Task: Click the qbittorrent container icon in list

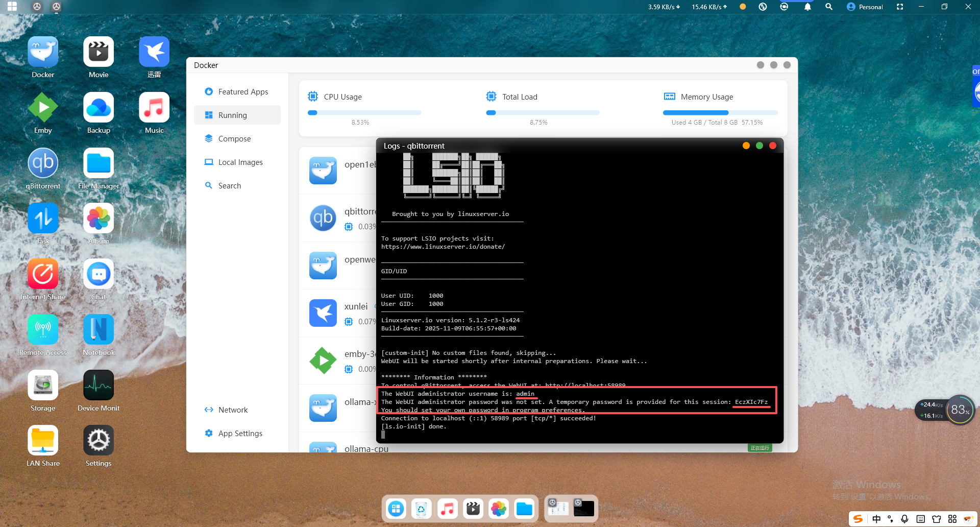Action: coord(323,218)
